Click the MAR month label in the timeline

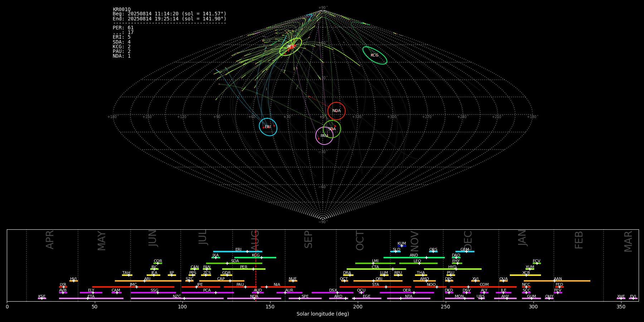click(x=628, y=241)
